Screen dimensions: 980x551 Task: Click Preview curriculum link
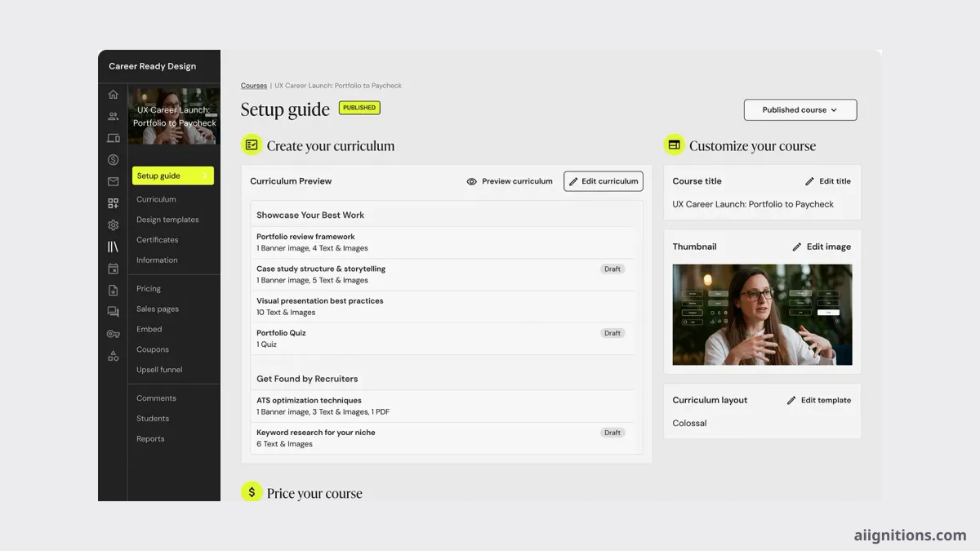[509, 181]
